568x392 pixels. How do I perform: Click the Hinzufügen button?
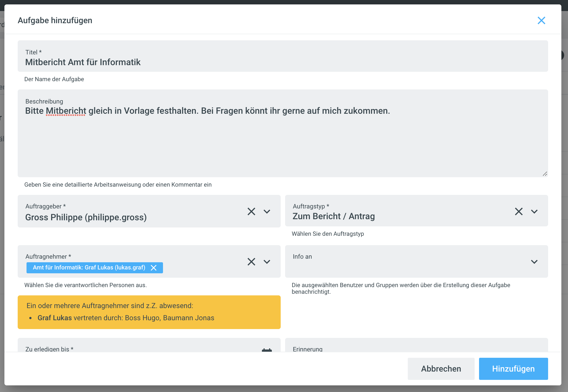(x=513, y=369)
